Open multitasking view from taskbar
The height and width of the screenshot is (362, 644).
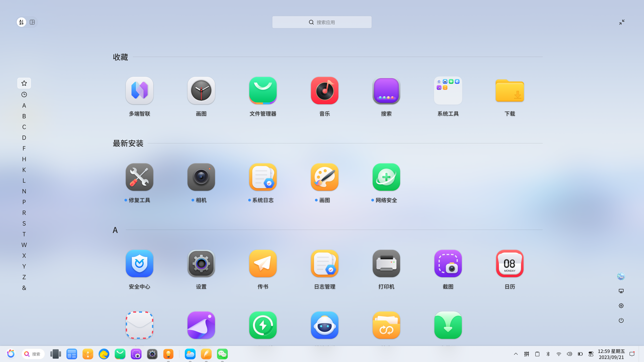56,354
